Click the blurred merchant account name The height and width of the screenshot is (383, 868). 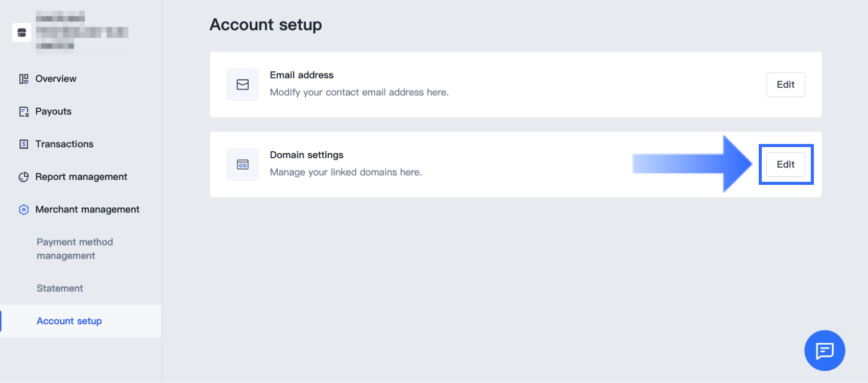[82, 32]
